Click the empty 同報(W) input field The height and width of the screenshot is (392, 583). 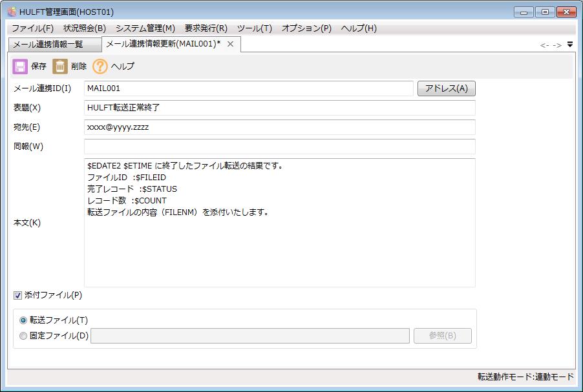pyautogui.click(x=280, y=147)
